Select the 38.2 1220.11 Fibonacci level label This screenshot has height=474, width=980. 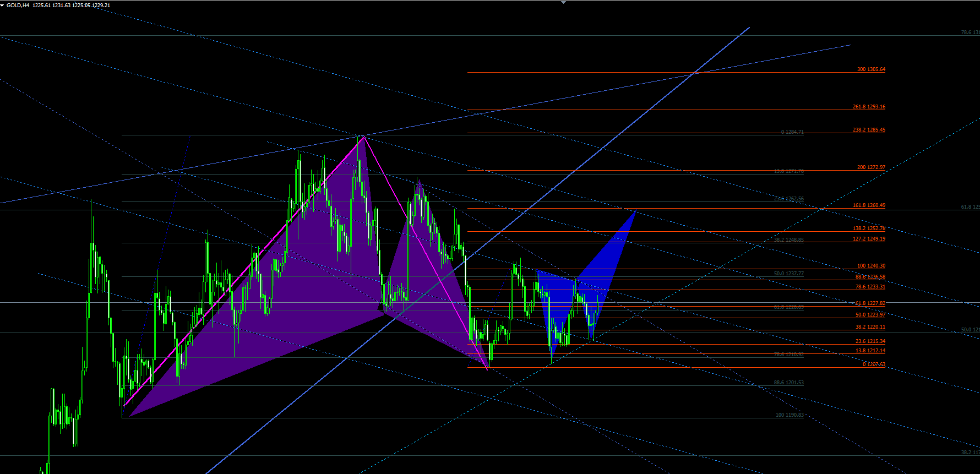click(x=870, y=327)
